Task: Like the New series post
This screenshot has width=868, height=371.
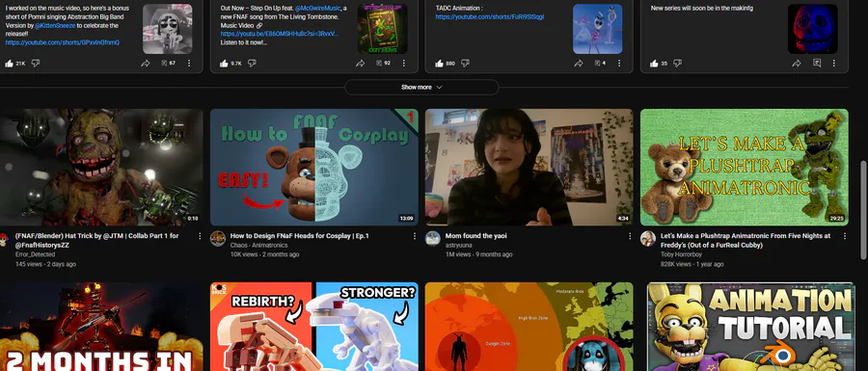Action: pos(654,64)
